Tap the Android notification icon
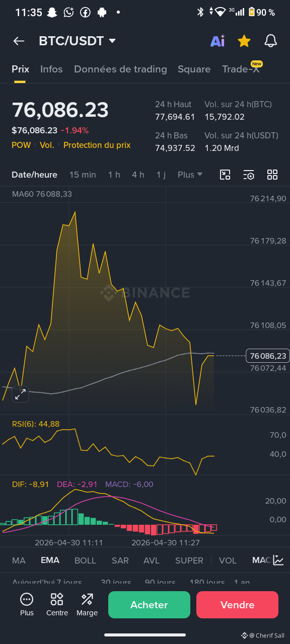The image size is (290, 644). coord(101,12)
